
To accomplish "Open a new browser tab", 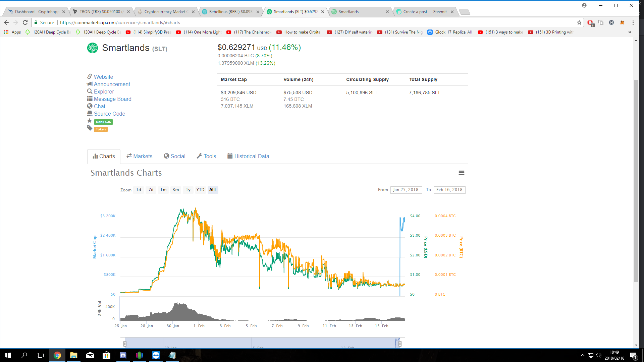I will [x=464, y=12].
